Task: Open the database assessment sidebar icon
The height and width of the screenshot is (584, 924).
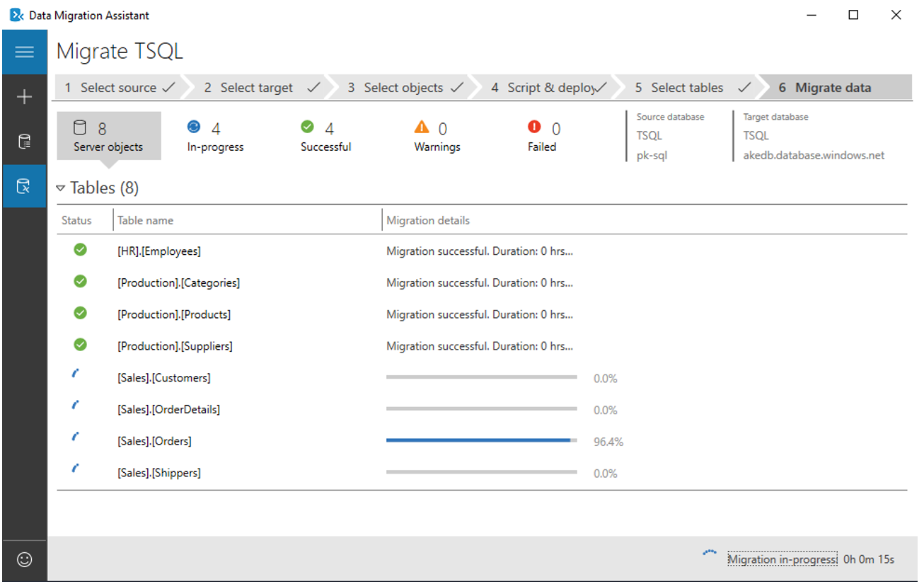Action: (25, 141)
